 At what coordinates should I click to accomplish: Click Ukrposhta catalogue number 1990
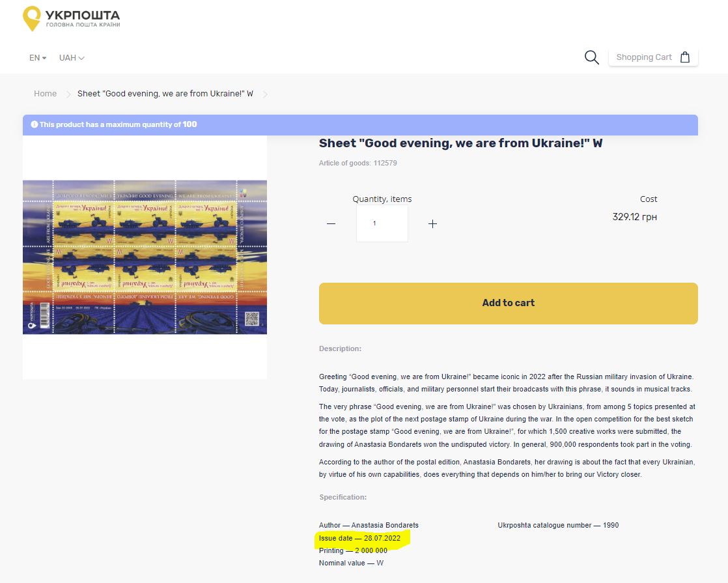point(558,525)
